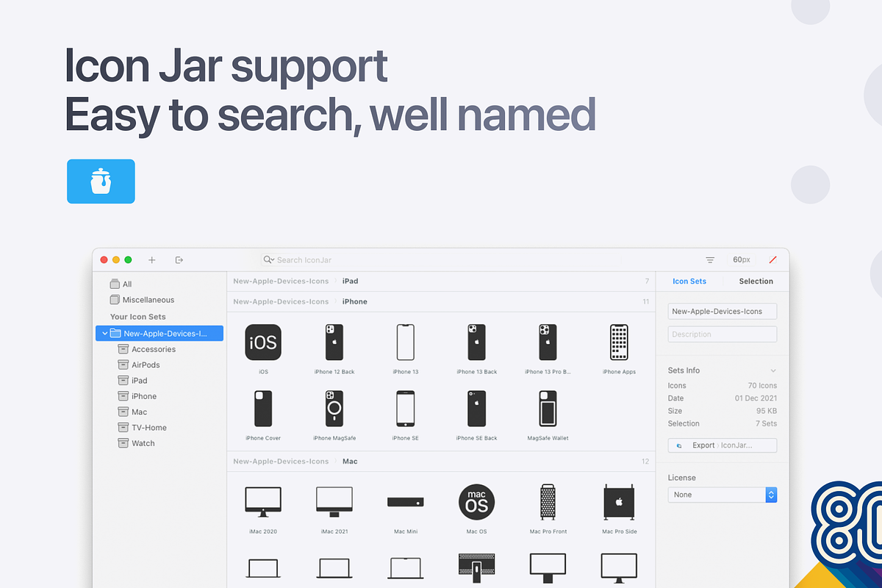Select the iOS icon thumbnail
The width and height of the screenshot is (882, 588).
click(263, 343)
